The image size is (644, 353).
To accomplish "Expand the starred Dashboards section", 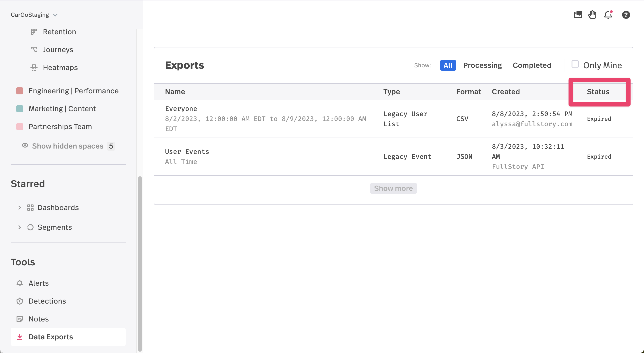I will coord(19,208).
